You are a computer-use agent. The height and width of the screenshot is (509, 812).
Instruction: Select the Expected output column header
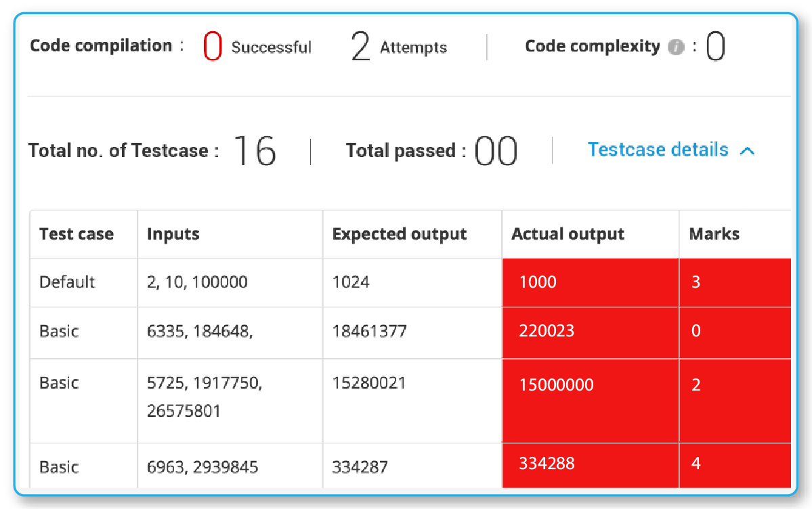[399, 234]
